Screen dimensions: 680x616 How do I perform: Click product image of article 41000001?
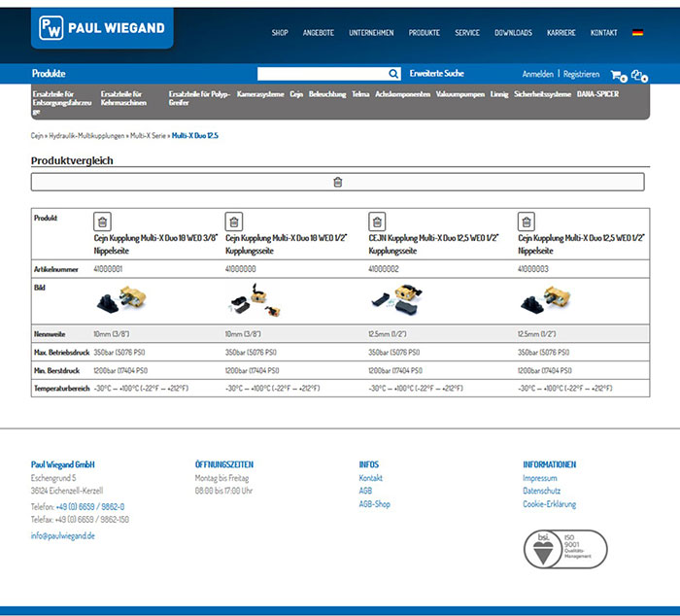(121, 300)
